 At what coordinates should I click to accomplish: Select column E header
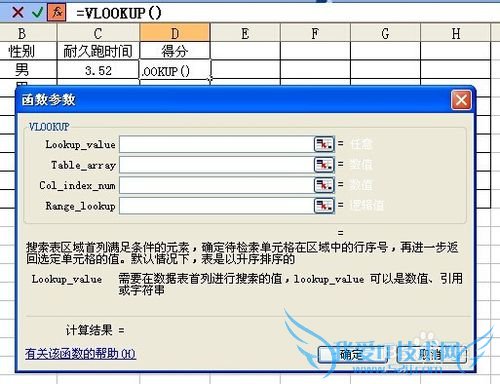click(x=245, y=34)
